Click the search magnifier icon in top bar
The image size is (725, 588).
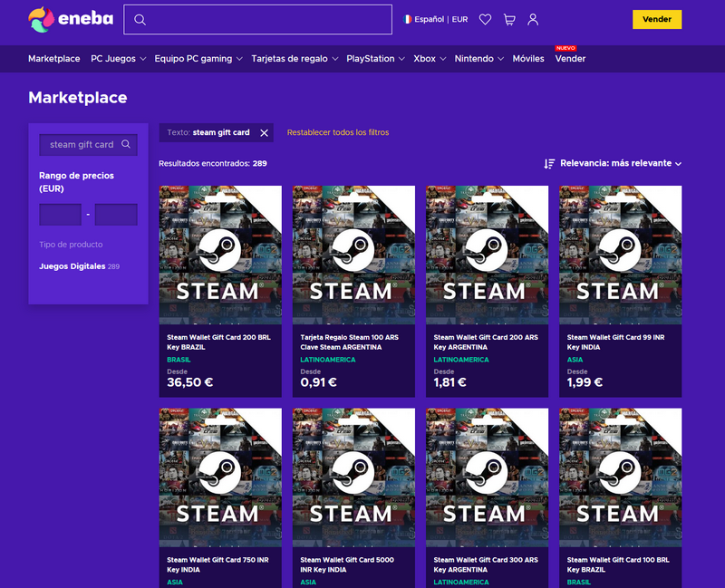click(x=140, y=19)
